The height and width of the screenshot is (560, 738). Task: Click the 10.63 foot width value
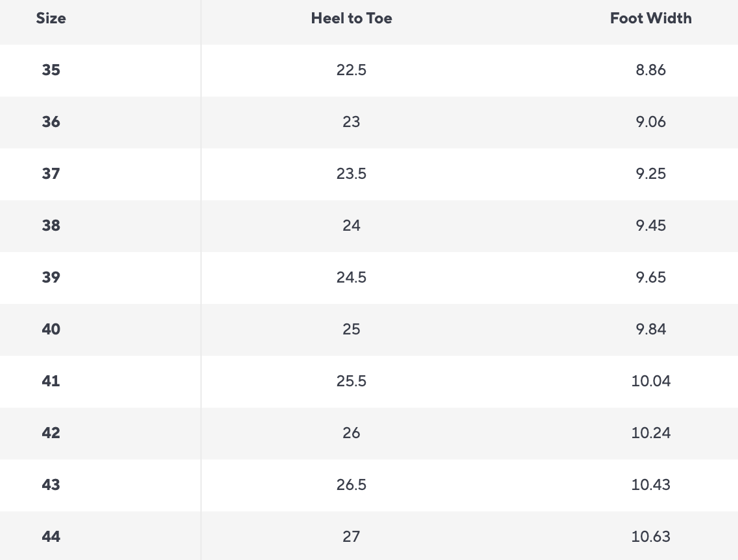pyautogui.click(x=650, y=537)
